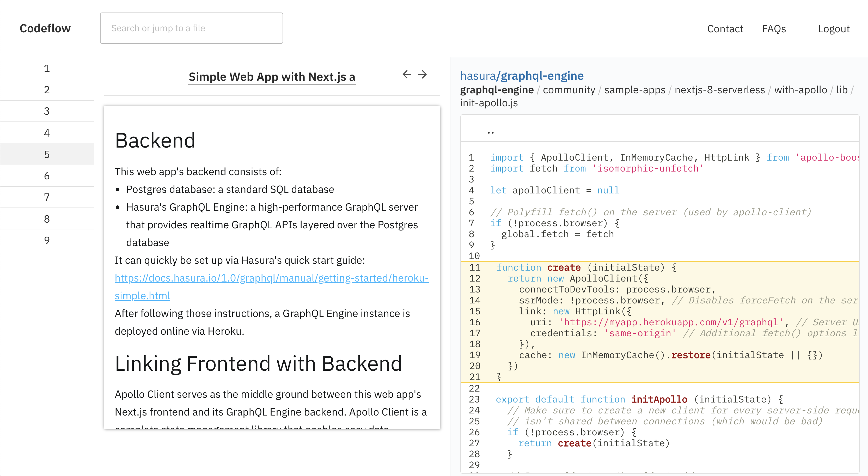Focus the search or jump to file field
This screenshot has width=868, height=476.
191,28
